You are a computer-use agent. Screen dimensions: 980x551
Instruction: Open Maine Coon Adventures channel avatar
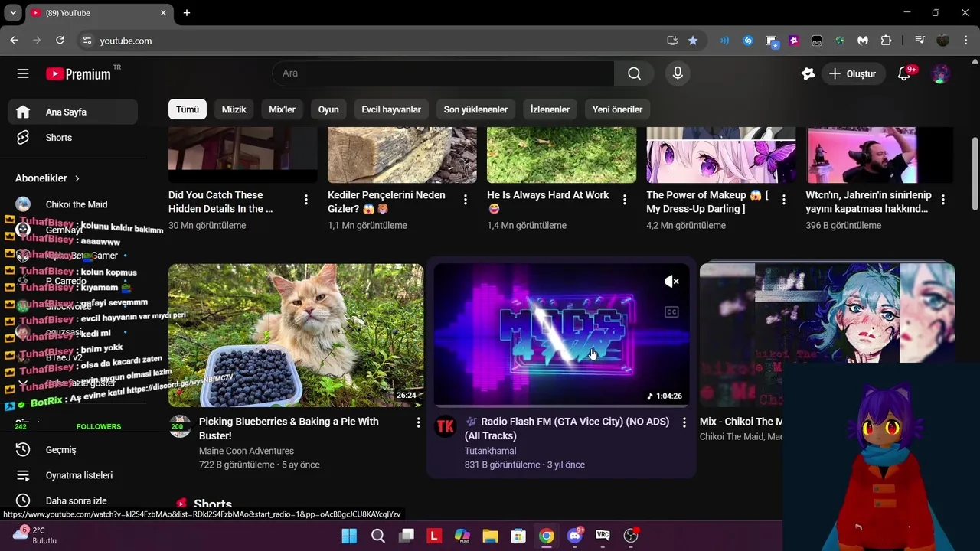click(x=180, y=426)
